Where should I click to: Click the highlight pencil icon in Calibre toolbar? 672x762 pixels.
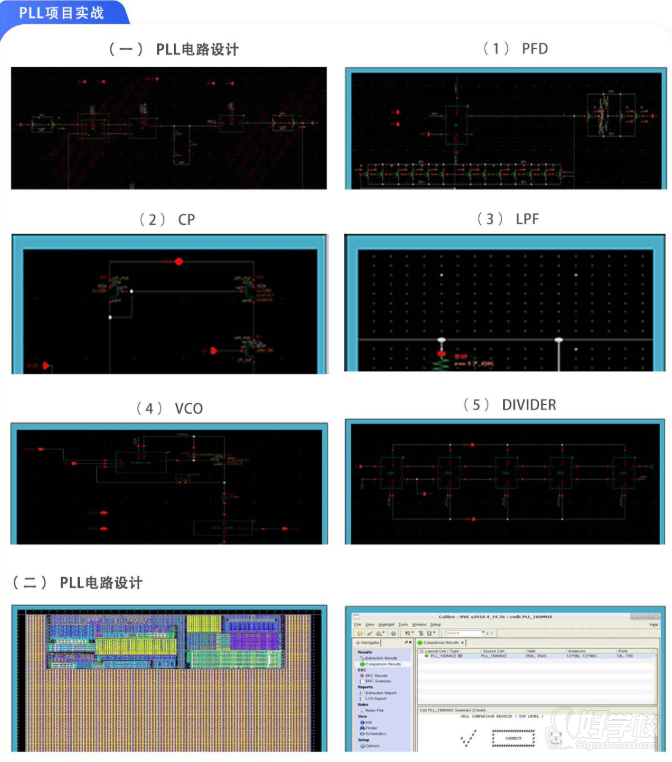tap(370, 633)
